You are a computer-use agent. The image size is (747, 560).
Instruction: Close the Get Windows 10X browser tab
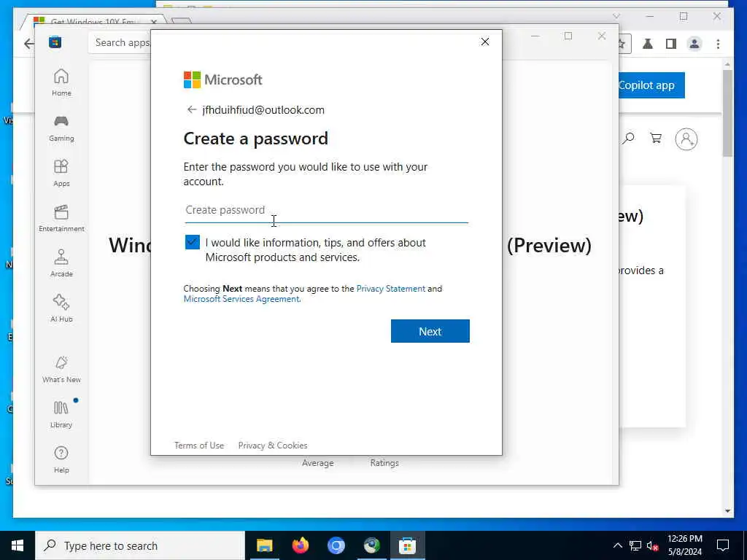[154, 22]
